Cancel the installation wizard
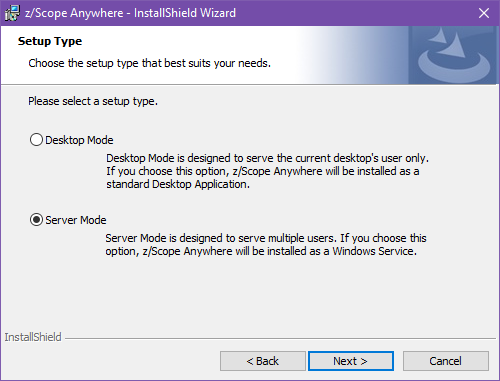This screenshot has width=500, height=381. tap(446, 361)
